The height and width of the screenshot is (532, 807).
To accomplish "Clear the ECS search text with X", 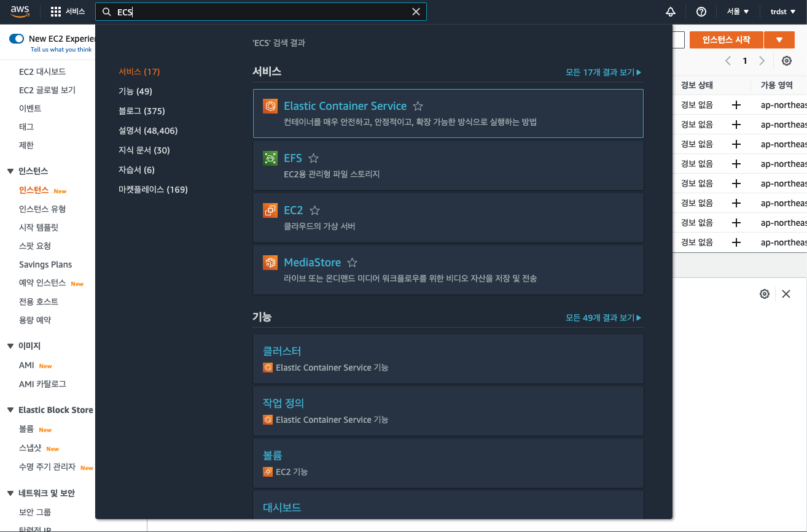I will click(416, 12).
